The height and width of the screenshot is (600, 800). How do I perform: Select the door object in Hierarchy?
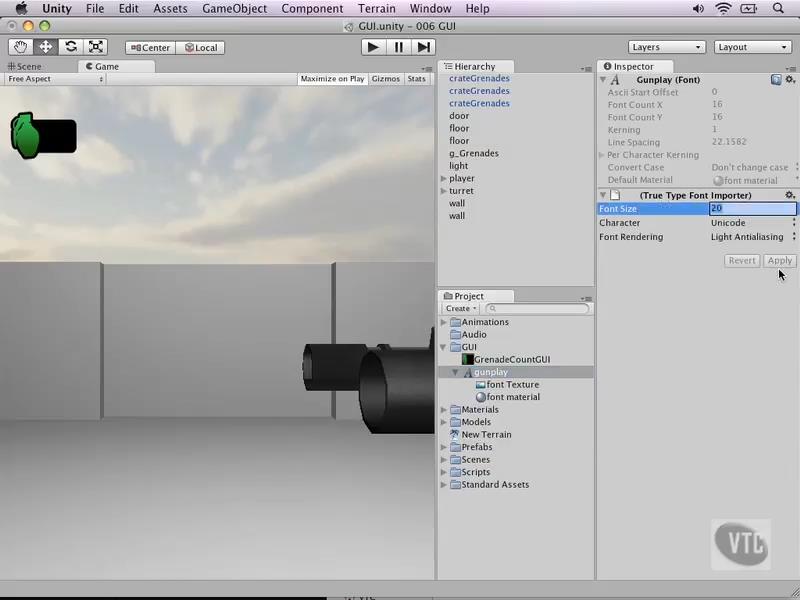point(459,116)
